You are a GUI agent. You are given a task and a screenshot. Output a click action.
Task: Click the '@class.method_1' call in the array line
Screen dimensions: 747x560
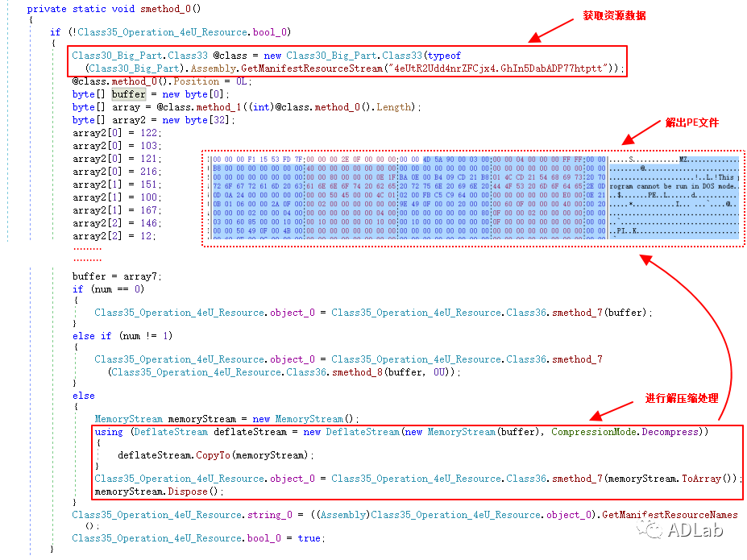click(x=199, y=107)
